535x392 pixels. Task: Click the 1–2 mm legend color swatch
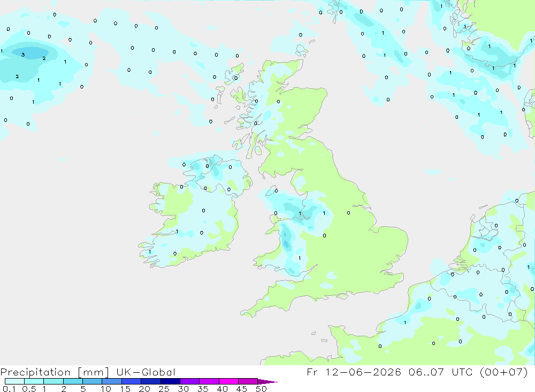tap(53, 381)
